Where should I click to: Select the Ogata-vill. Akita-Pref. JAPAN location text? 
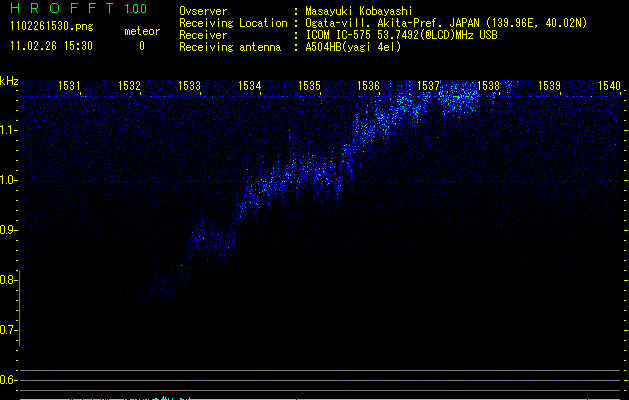(446, 23)
